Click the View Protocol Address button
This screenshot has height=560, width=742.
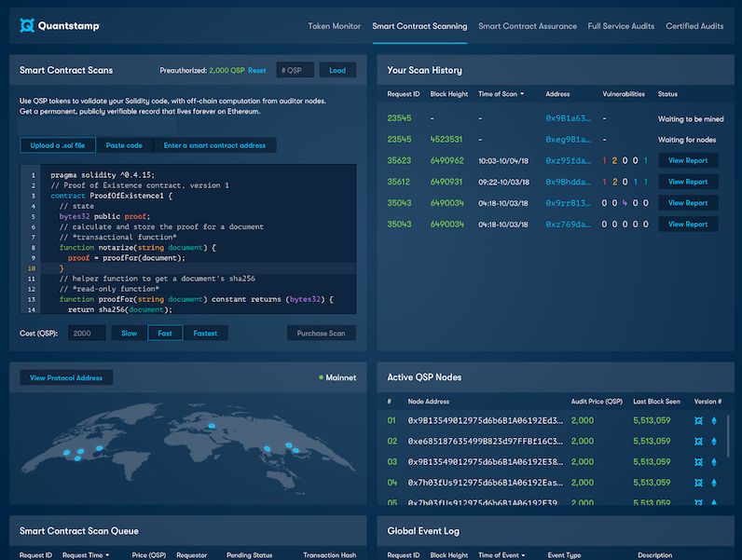pos(66,377)
